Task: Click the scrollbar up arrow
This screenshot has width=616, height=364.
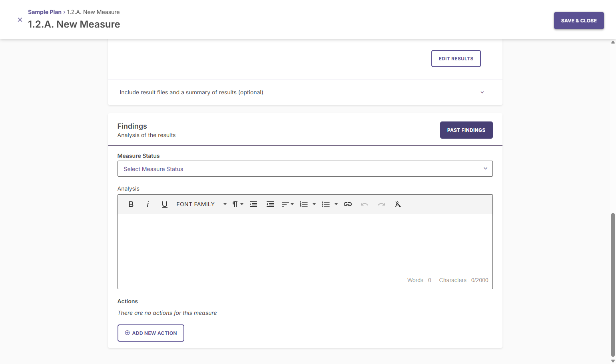Action: (x=613, y=42)
